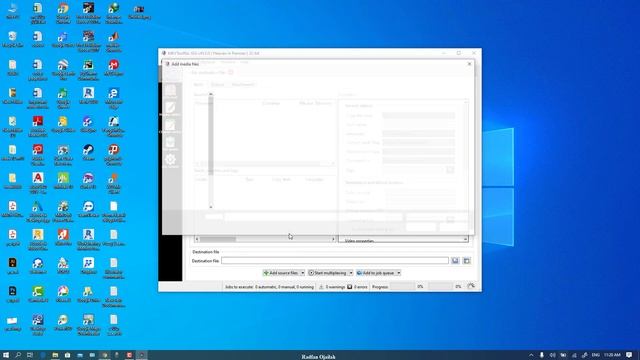The image size is (640, 360).
Task: Click the taskbar Search icon
Action: pyautogui.click(x=18, y=355)
